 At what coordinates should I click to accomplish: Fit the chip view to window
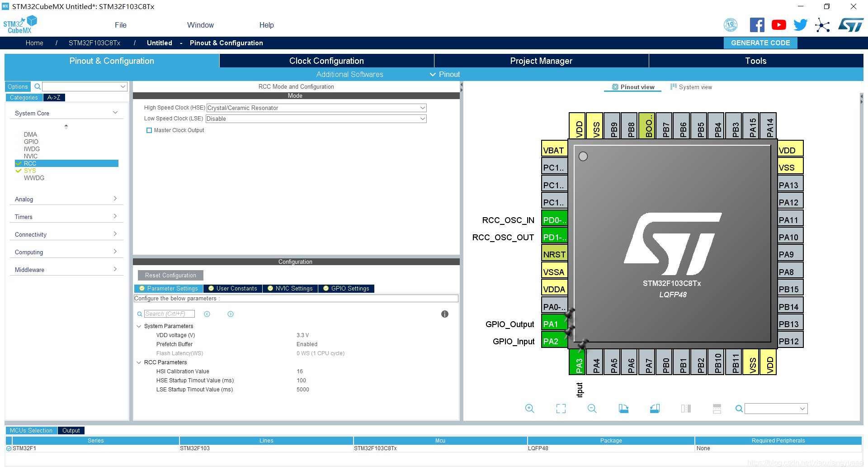coord(561,409)
